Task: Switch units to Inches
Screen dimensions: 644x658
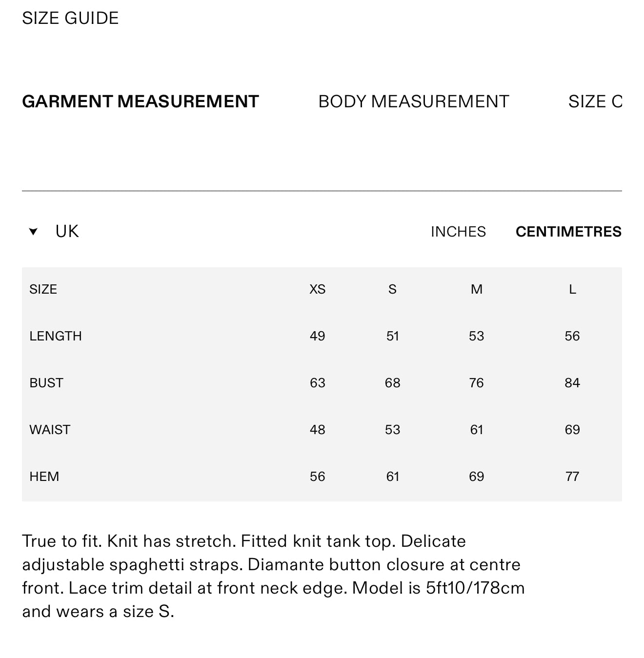Action: tap(458, 232)
